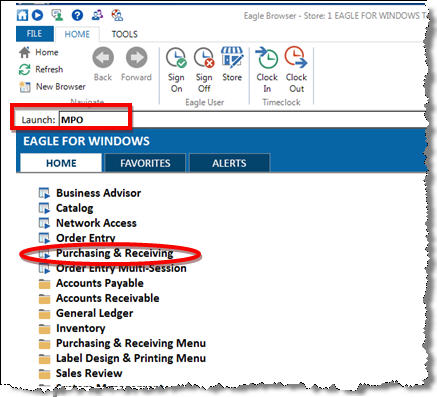Screen dimensions: 437x397
Task: Open the Inventory folder
Action: (80, 328)
